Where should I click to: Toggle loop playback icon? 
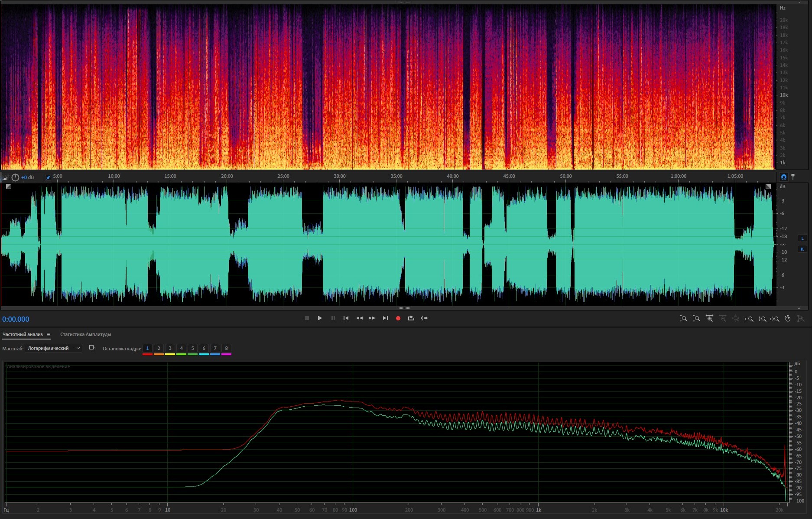411,318
